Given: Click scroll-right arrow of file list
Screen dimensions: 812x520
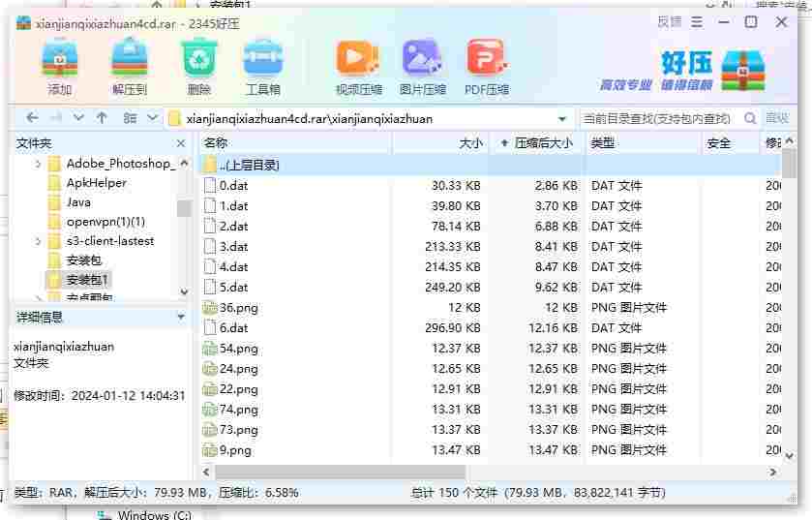Looking at the screenshot, I should (773, 472).
